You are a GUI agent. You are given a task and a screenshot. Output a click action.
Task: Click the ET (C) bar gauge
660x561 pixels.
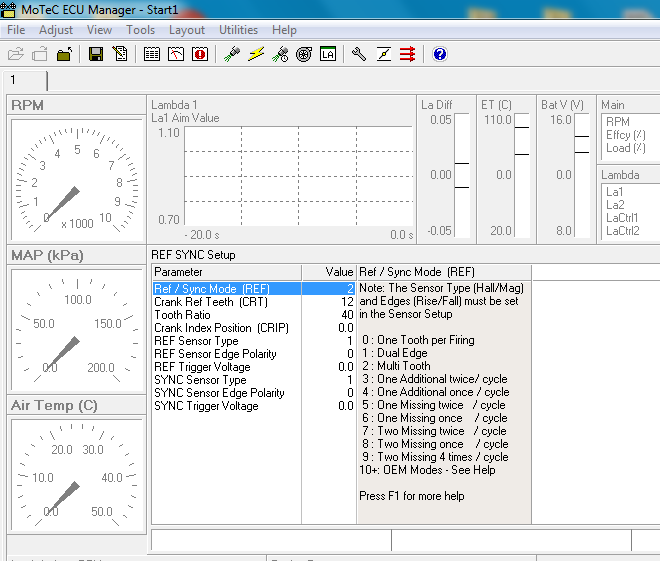522,175
